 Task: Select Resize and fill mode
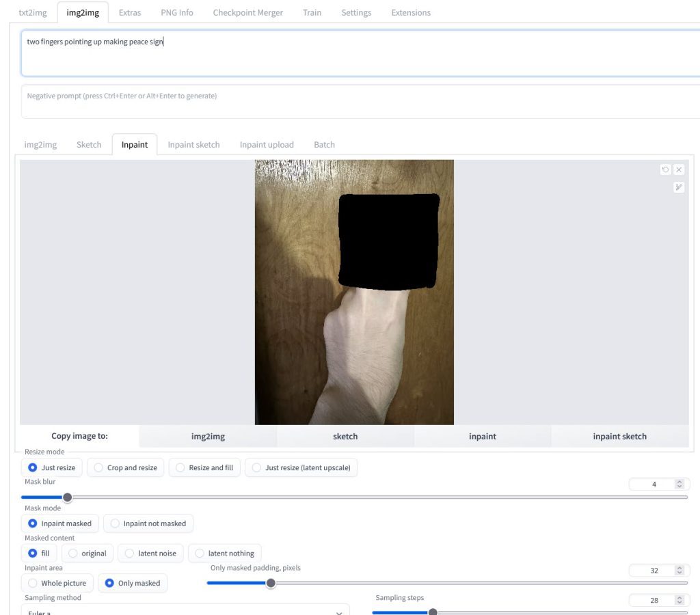204,467
